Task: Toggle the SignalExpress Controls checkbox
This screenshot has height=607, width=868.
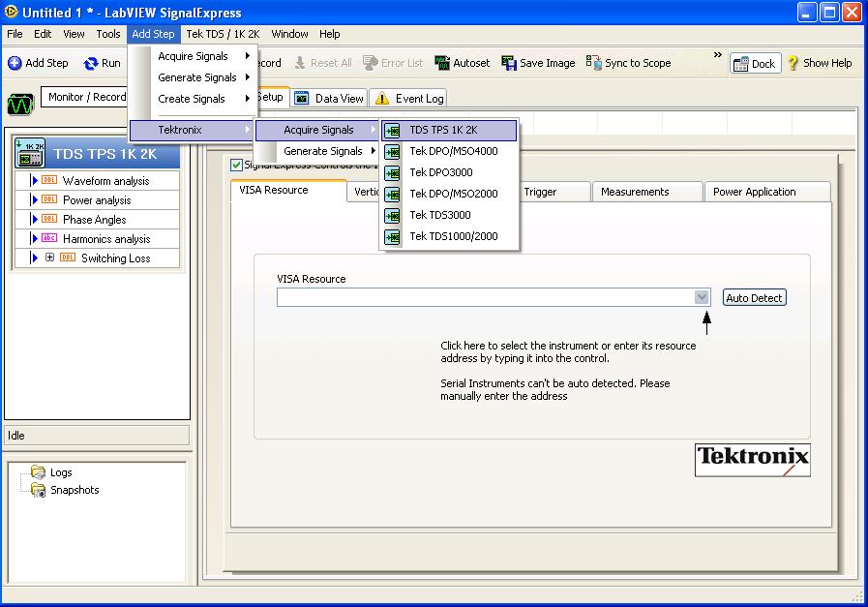Action: coord(236,165)
